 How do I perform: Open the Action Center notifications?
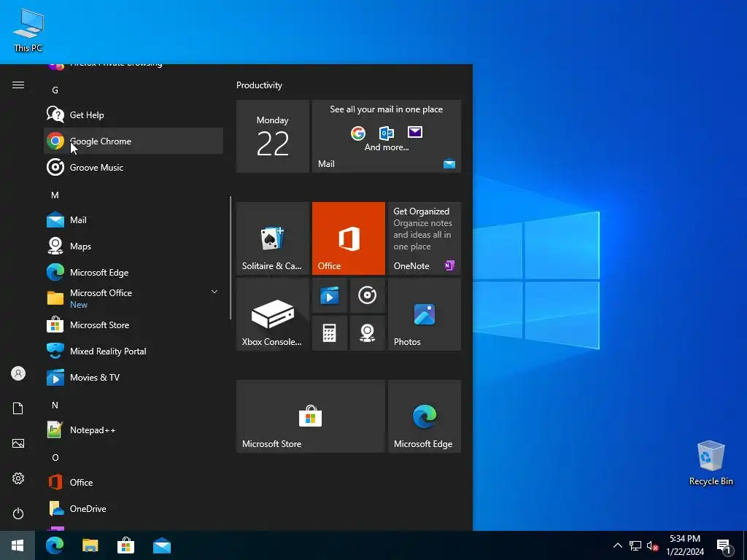[724, 546]
